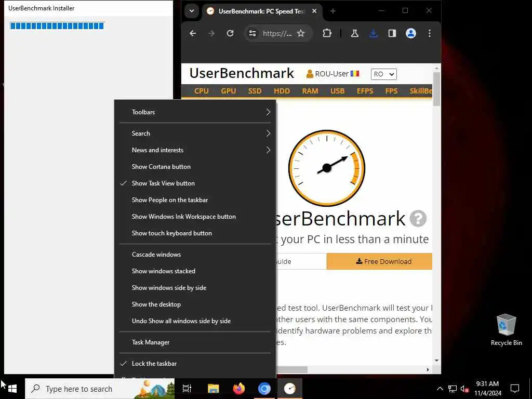Click Chrome address bar URL
The height and width of the screenshot is (399, 532).
tap(277, 33)
